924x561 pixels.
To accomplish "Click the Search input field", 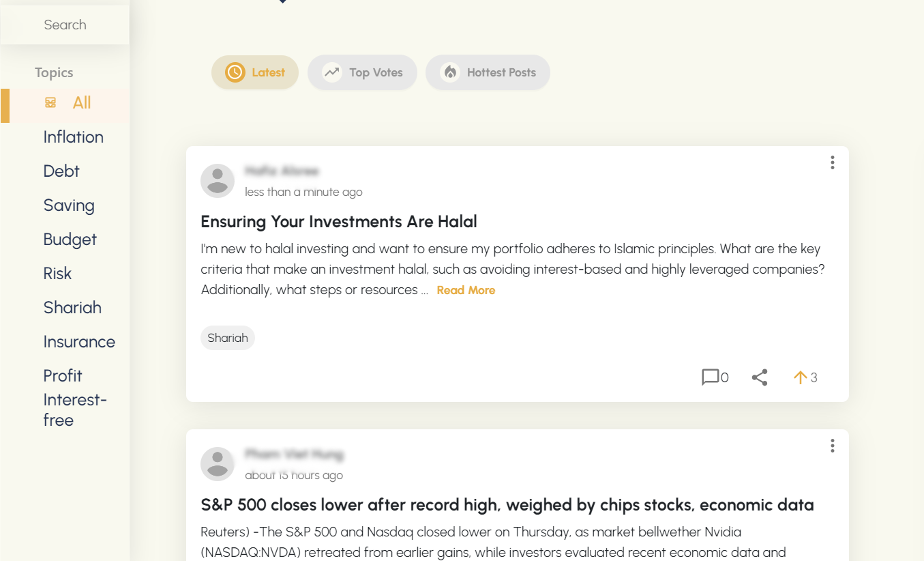I will tap(65, 25).
